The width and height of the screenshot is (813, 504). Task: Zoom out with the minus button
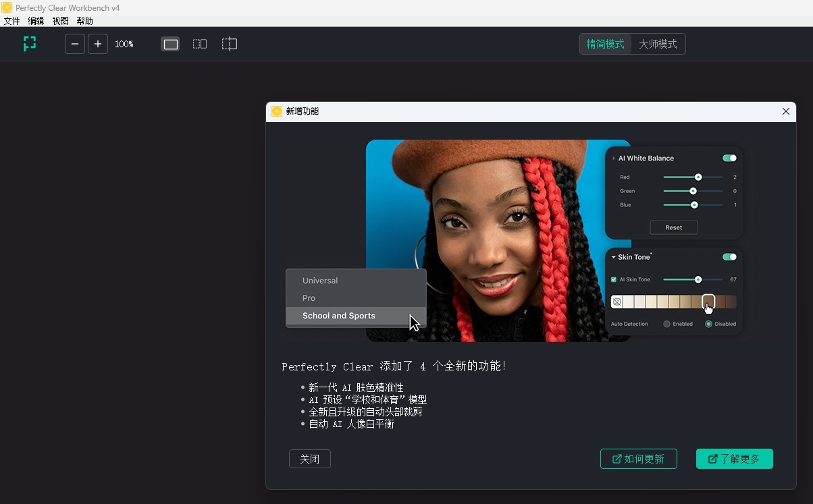(x=75, y=44)
